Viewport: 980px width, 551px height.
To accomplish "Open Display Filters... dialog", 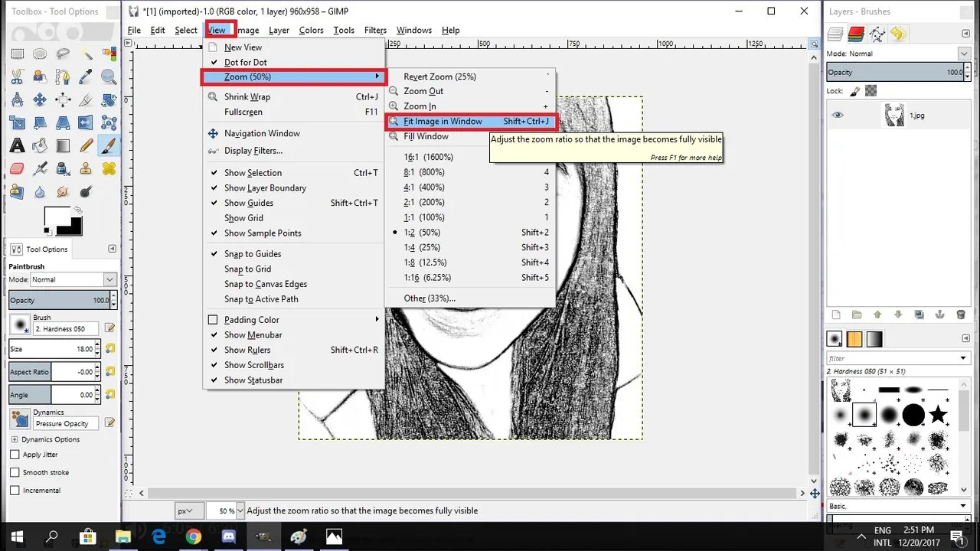I will (293, 151).
